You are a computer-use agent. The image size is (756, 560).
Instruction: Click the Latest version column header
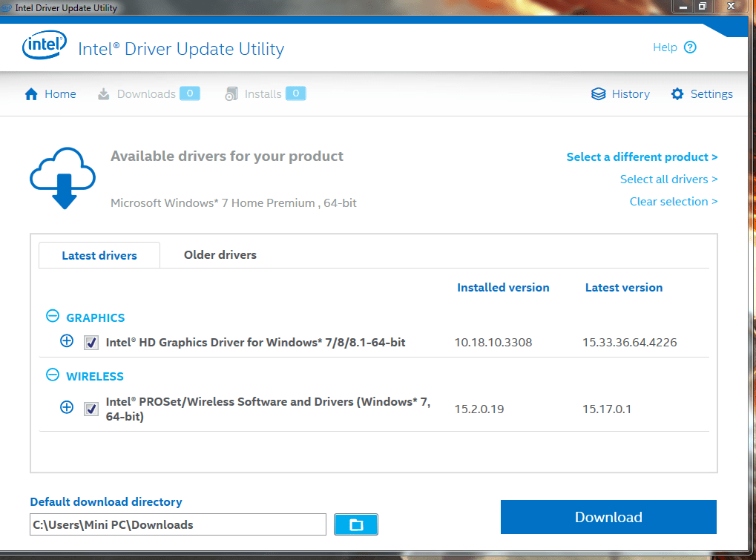[x=624, y=288]
